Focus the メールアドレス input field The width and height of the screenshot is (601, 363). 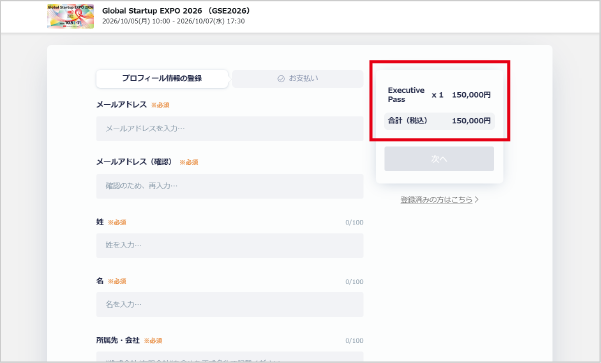[230, 128]
